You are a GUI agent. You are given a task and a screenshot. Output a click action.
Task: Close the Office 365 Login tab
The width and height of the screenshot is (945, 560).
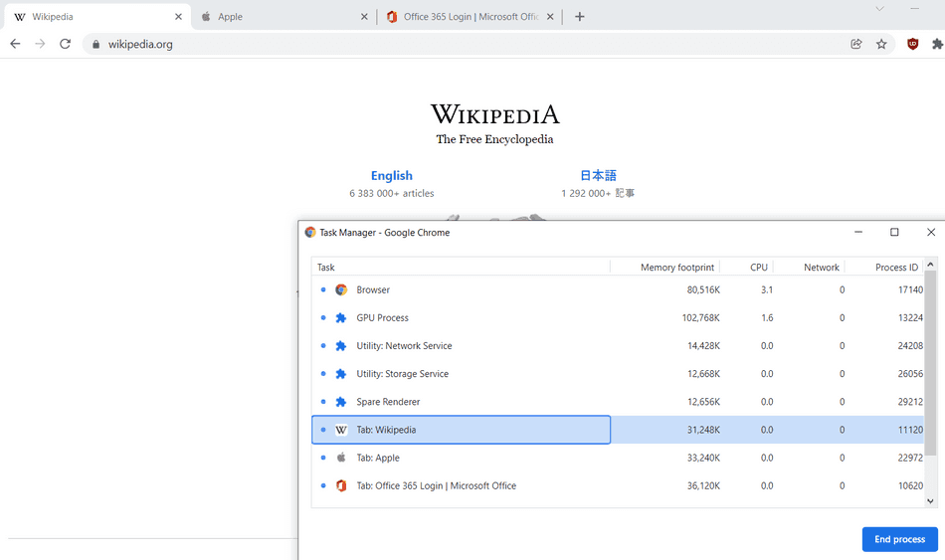(x=550, y=17)
